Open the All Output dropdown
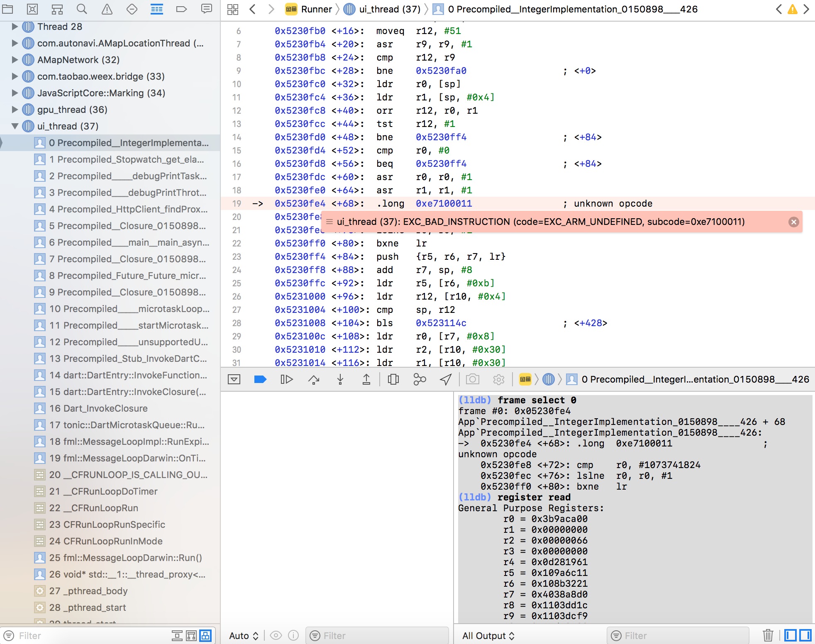The height and width of the screenshot is (644, 815). pyautogui.click(x=488, y=635)
